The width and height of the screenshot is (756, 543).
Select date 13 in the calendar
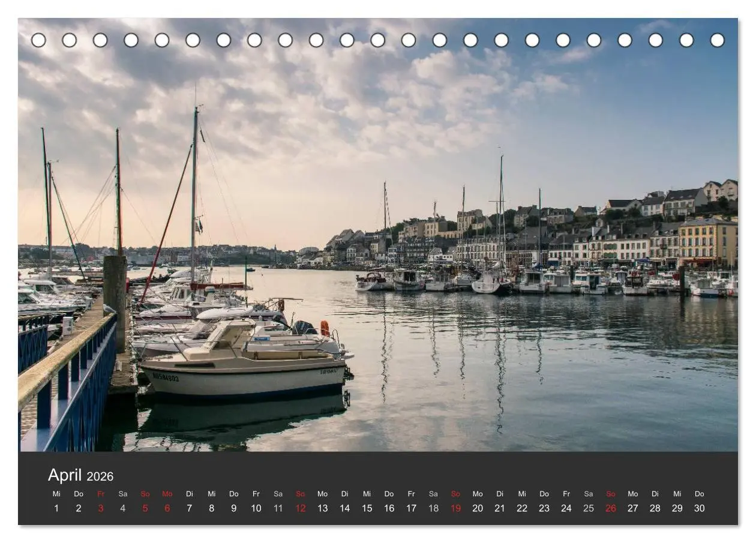click(x=323, y=508)
